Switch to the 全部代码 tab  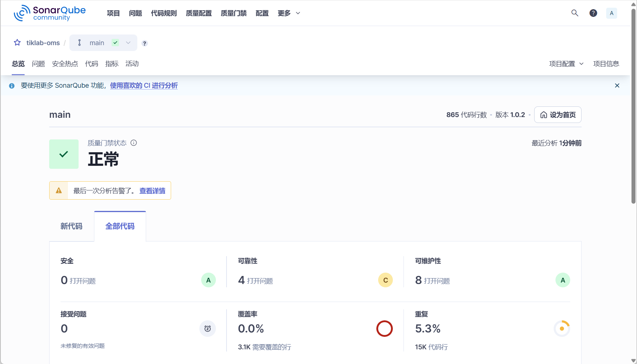[x=120, y=226]
